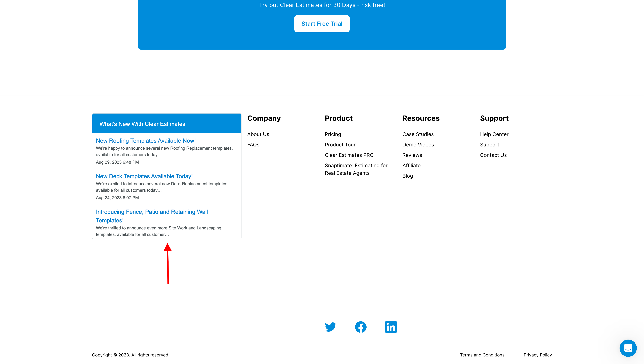Open the Twitter social icon
644x364 pixels.
(x=330, y=327)
